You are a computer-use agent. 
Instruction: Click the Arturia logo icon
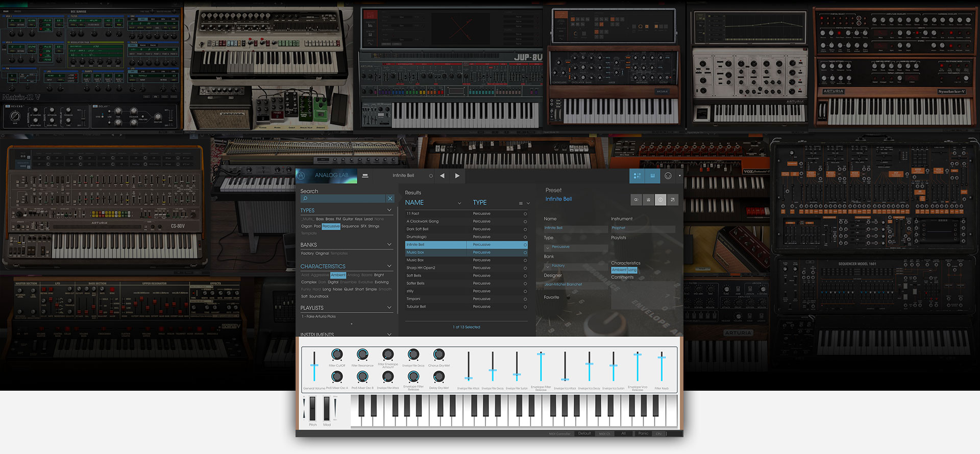(x=301, y=176)
